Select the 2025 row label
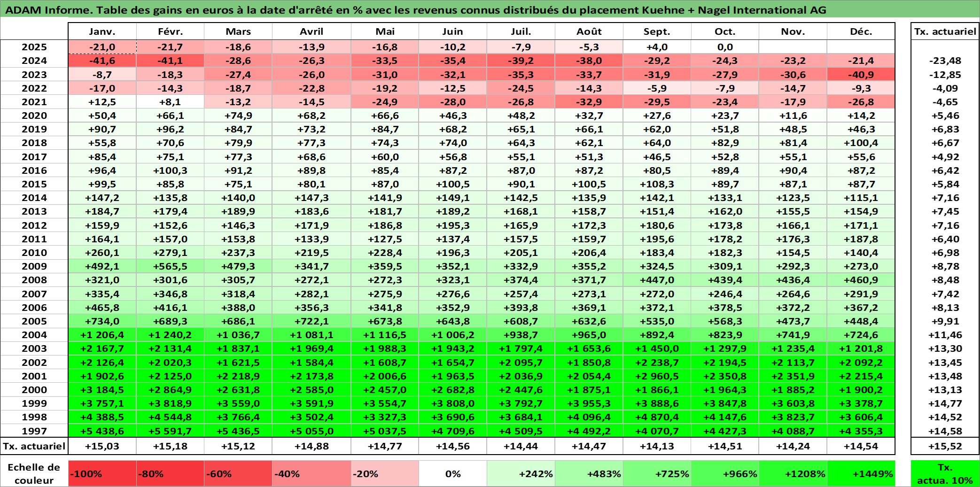 point(34,47)
